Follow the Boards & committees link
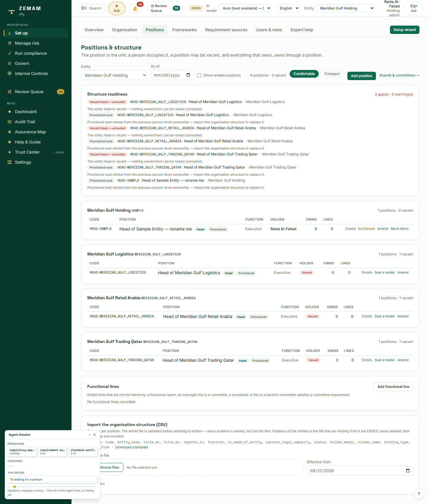The width and height of the screenshot is (429, 504). click(399, 75)
